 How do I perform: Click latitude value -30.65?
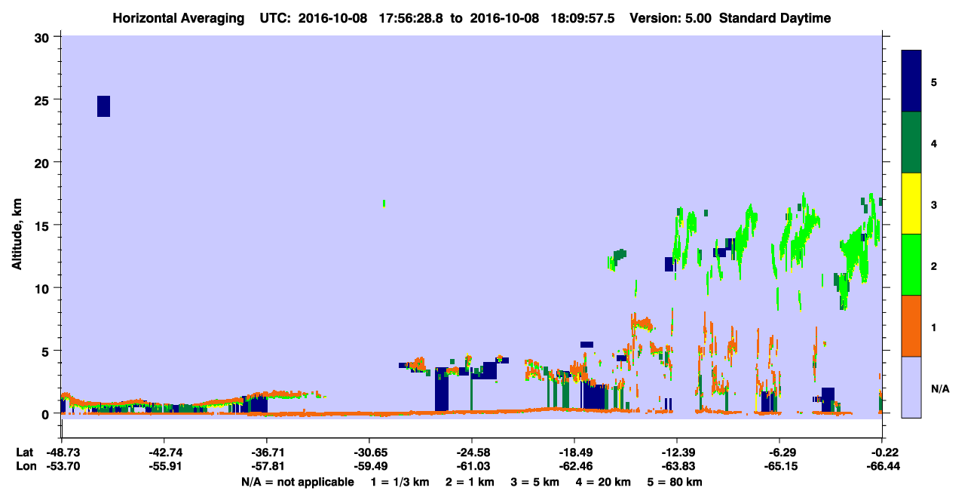pyautogui.click(x=369, y=452)
